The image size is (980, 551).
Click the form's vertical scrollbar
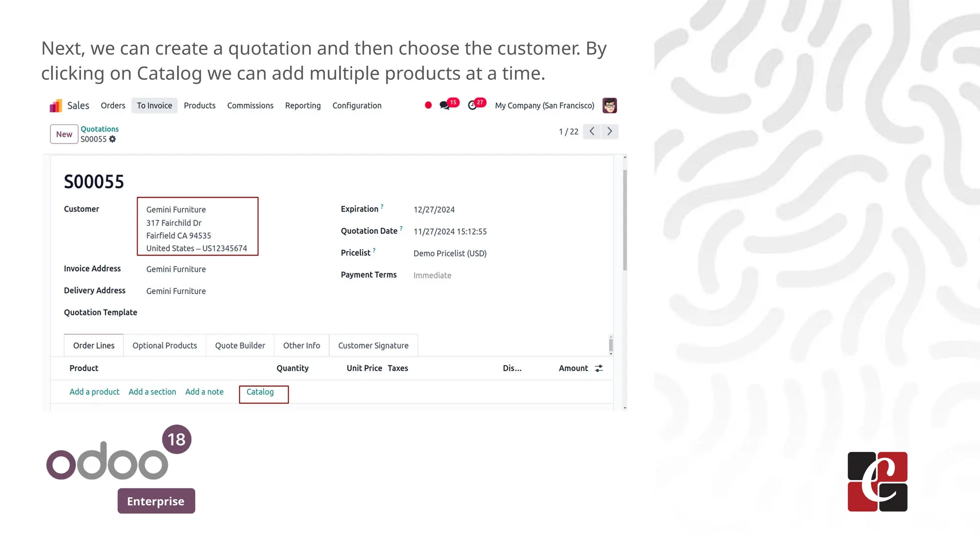(625, 220)
